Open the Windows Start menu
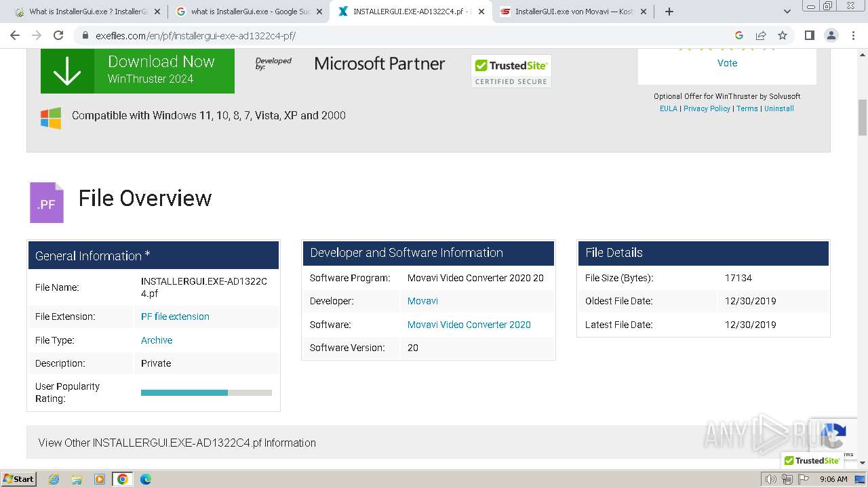This screenshot has height=488, width=868. tap(19, 479)
